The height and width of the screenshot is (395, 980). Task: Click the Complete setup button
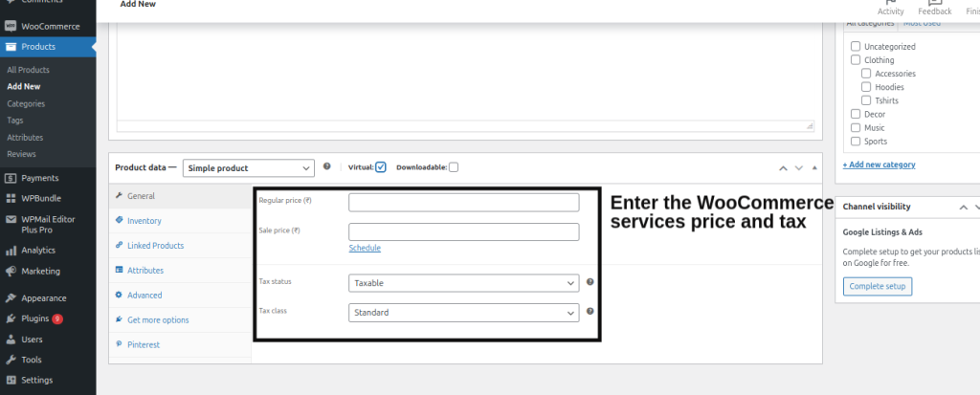click(x=878, y=287)
